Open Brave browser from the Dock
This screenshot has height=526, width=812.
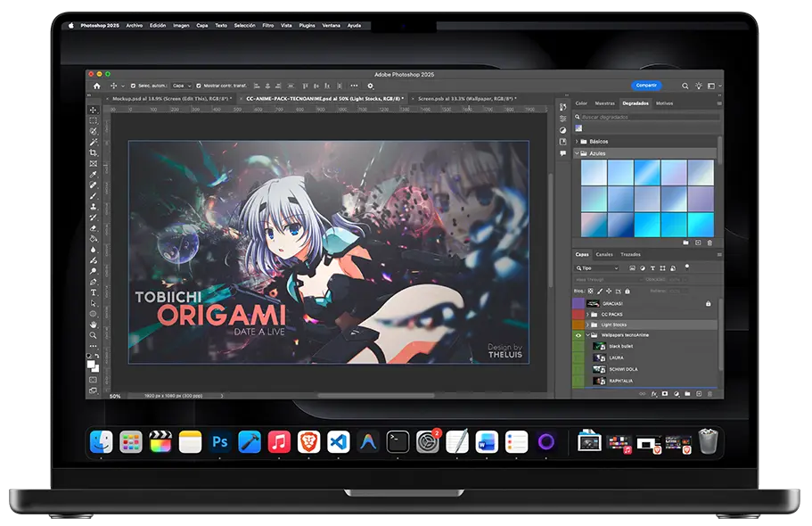coord(308,442)
